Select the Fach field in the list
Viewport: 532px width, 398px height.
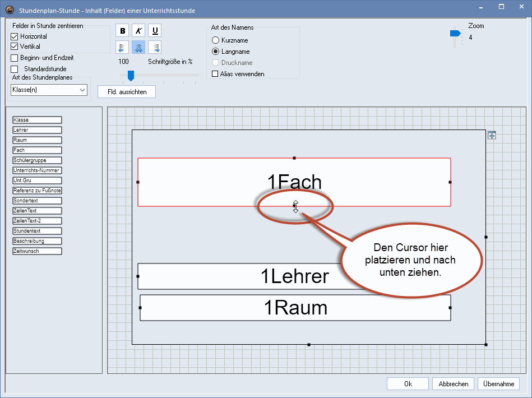pyautogui.click(x=38, y=150)
